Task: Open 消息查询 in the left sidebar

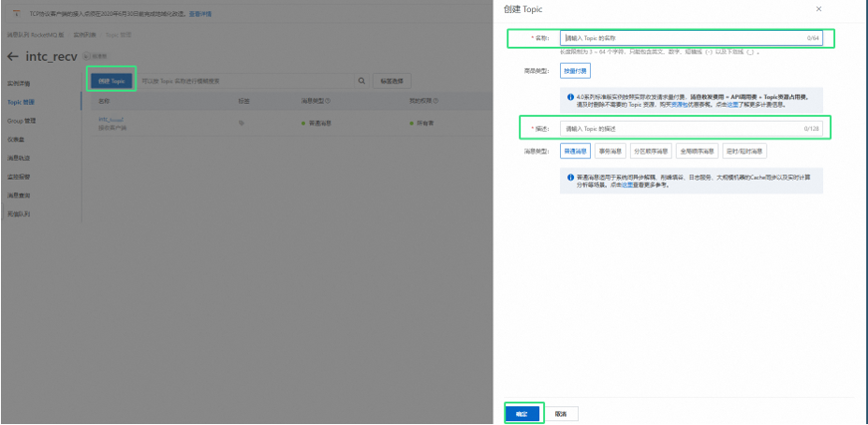Action: pos(19,196)
